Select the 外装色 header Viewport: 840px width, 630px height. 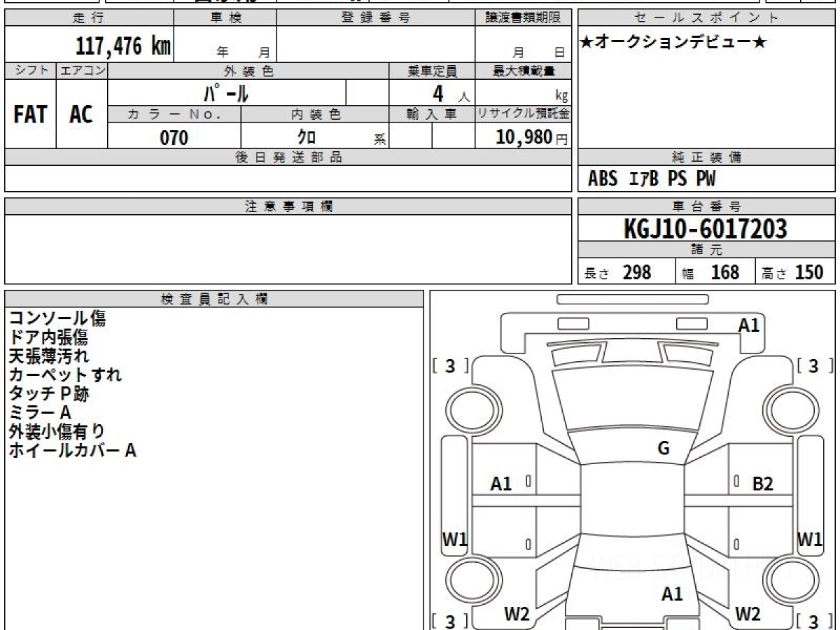click(x=248, y=71)
